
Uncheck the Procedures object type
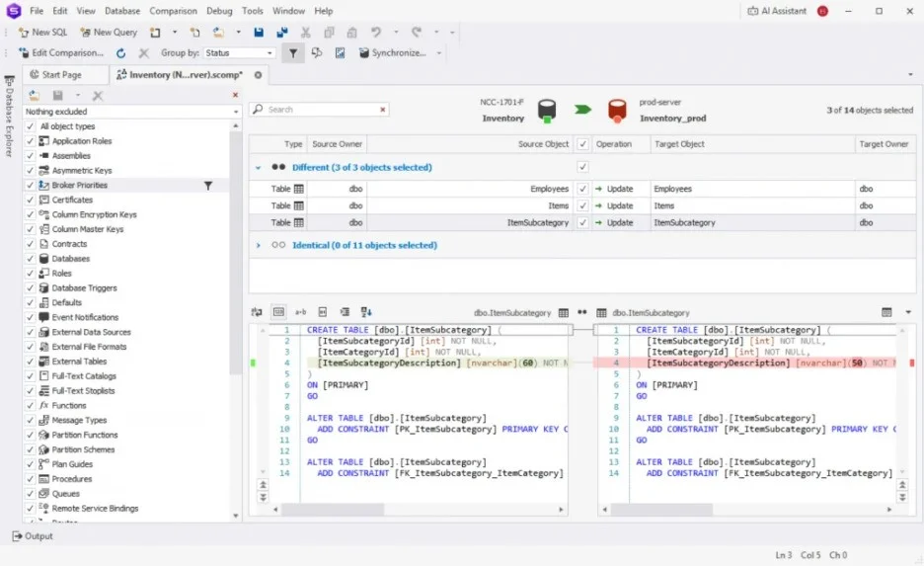click(30, 479)
